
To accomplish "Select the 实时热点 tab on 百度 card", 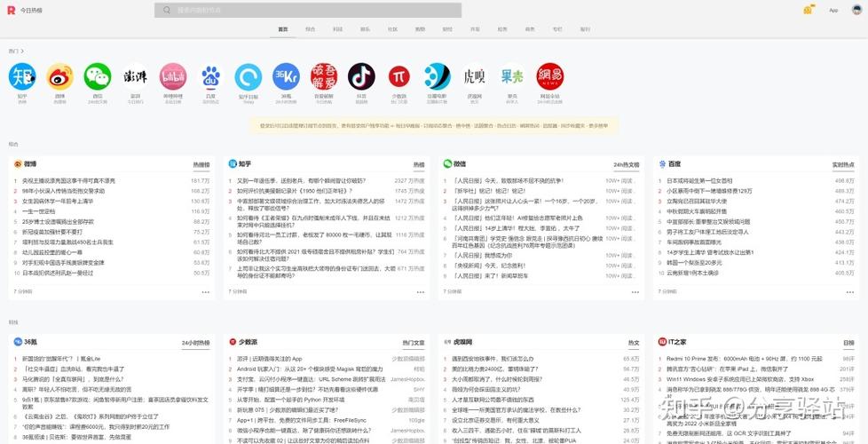I will (843, 165).
